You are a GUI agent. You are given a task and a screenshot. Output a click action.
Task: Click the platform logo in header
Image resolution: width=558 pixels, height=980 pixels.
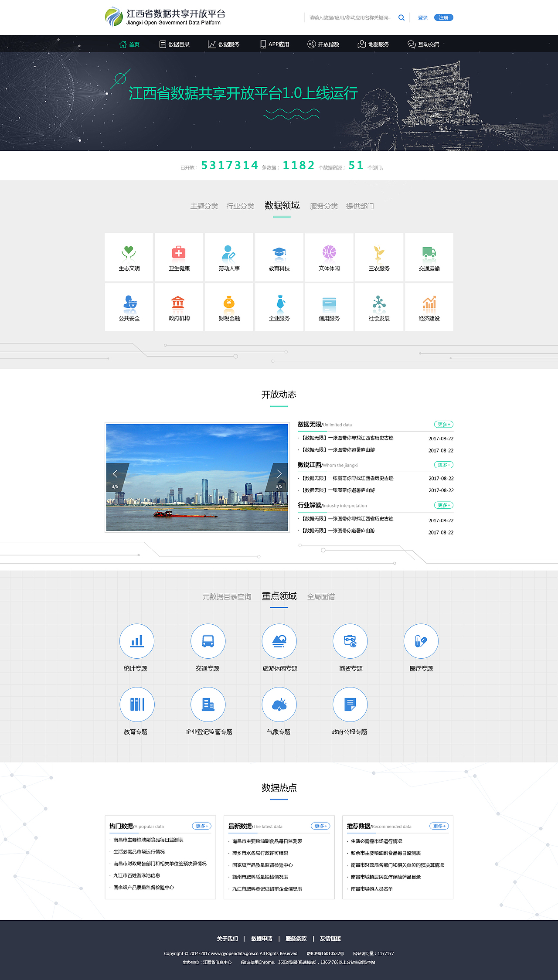tap(165, 17)
